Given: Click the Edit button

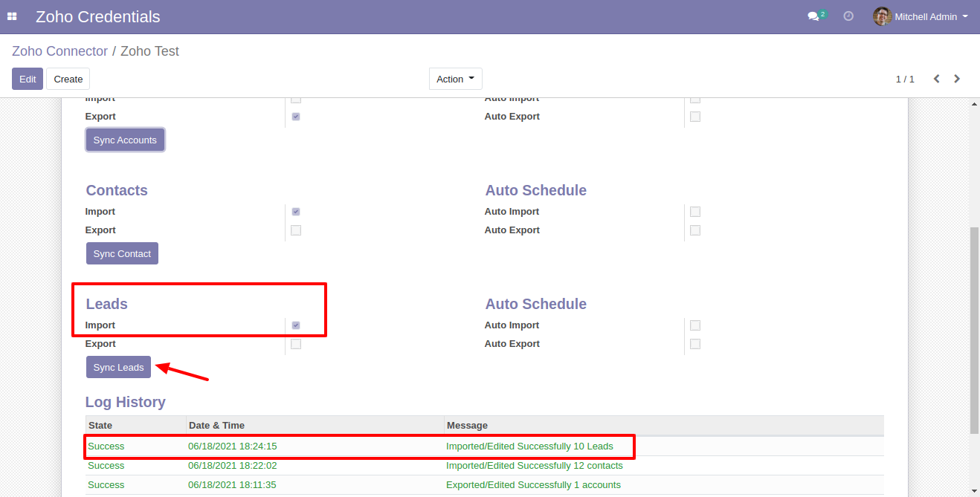Looking at the screenshot, I should coord(28,79).
